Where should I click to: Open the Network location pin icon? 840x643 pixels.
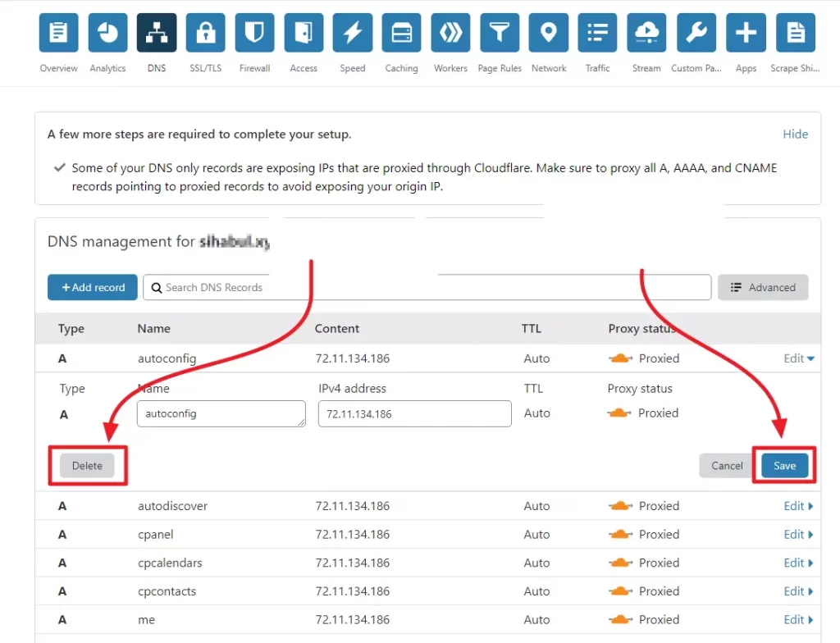coord(549,33)
